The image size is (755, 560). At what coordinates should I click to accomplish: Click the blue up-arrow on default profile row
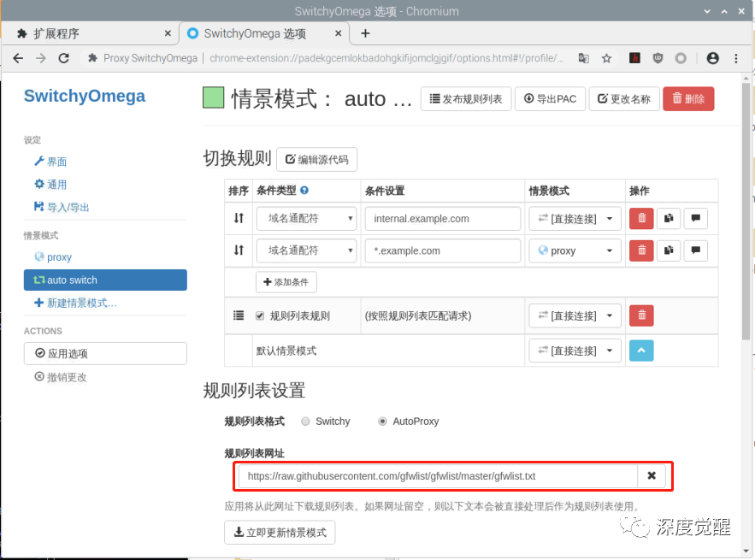641,351
